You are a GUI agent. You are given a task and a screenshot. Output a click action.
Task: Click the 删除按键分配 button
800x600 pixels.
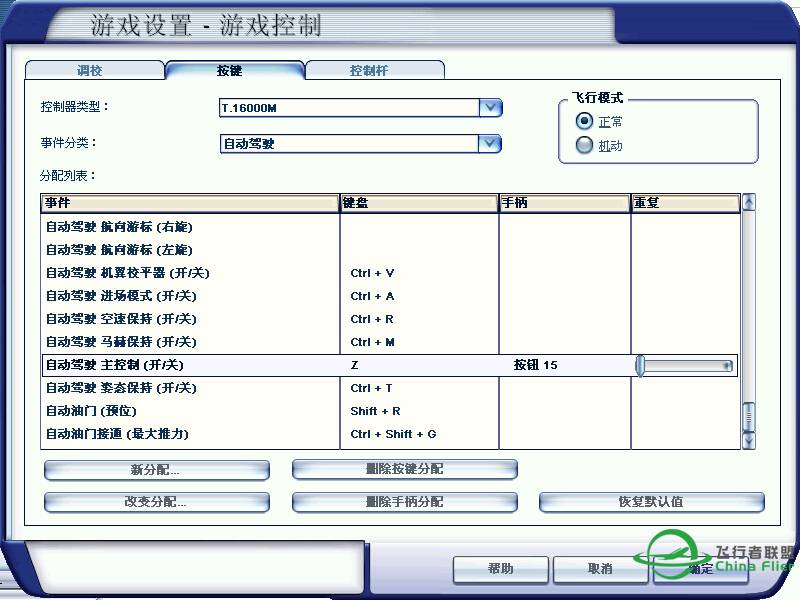coord(404,469)
